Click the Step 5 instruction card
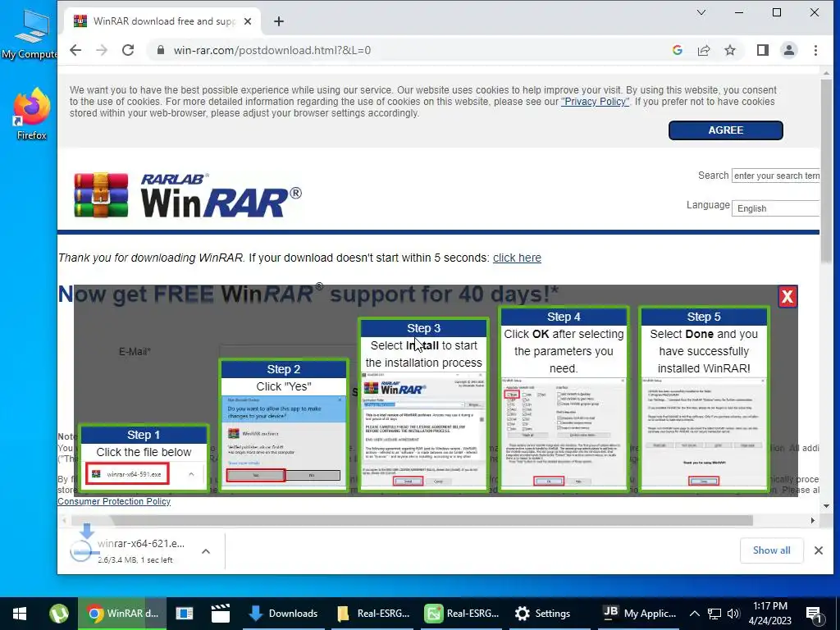Screen dimensions: 840x630 (704, 399)
